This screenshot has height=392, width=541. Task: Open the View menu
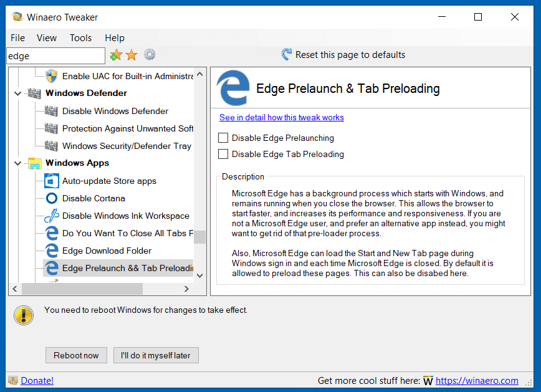[x=47, y=38]
